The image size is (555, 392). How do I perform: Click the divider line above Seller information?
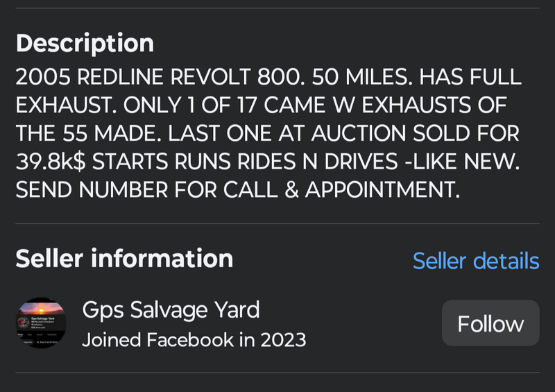point(277,223)
